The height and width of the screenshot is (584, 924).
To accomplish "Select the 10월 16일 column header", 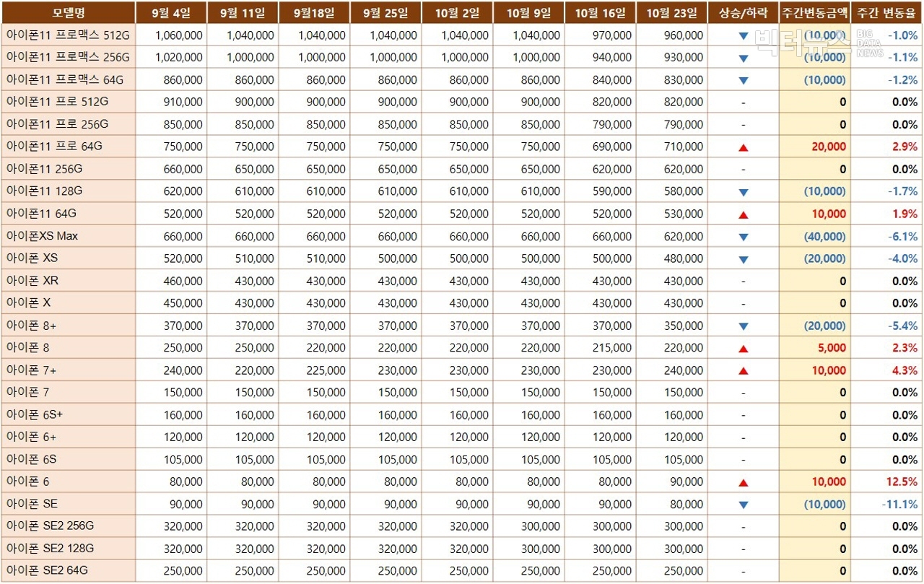I will click(x=600, y=12).
